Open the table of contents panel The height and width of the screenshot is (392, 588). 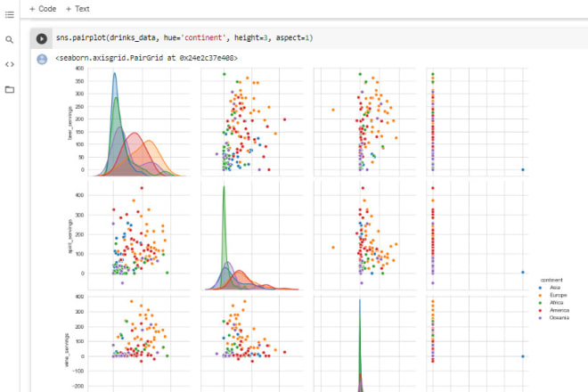pos(9,15)
